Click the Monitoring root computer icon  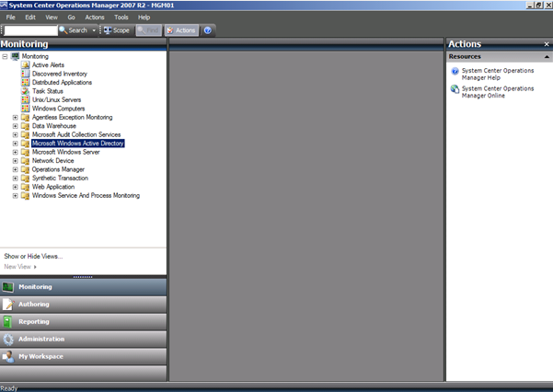[15, 56]
